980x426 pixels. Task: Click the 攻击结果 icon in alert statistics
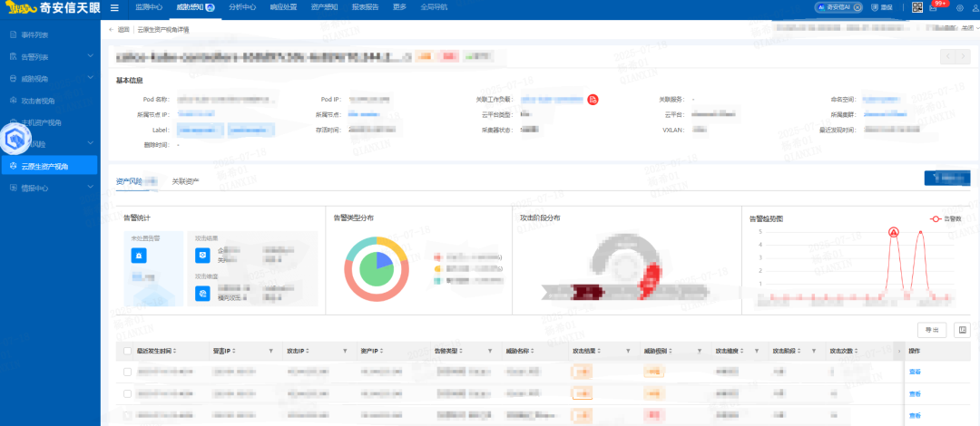[202, 255]
